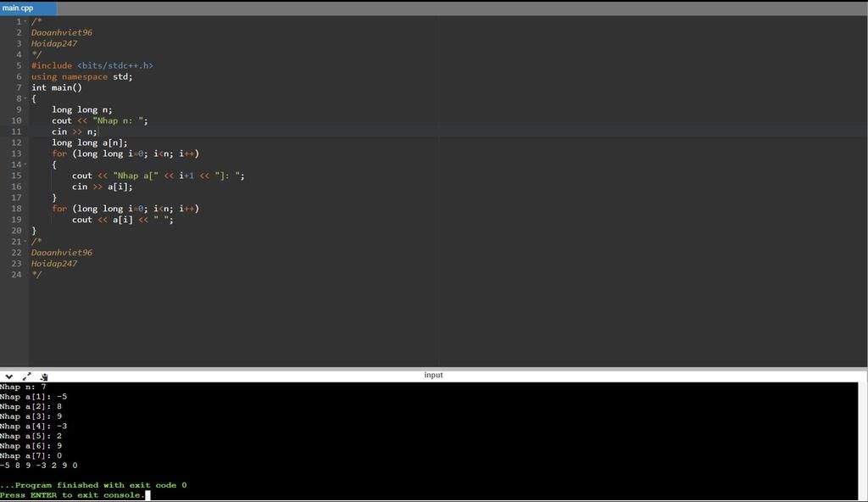This screenshot has width=868, height=502.
Task: Click the 'cin >> a[i];' line
Action: pos(103,187)
